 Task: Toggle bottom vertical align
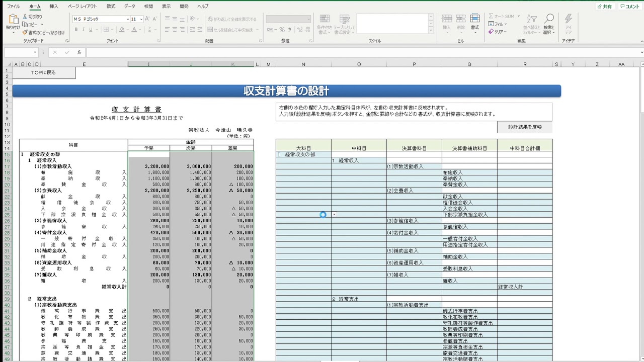click(182, 19)
